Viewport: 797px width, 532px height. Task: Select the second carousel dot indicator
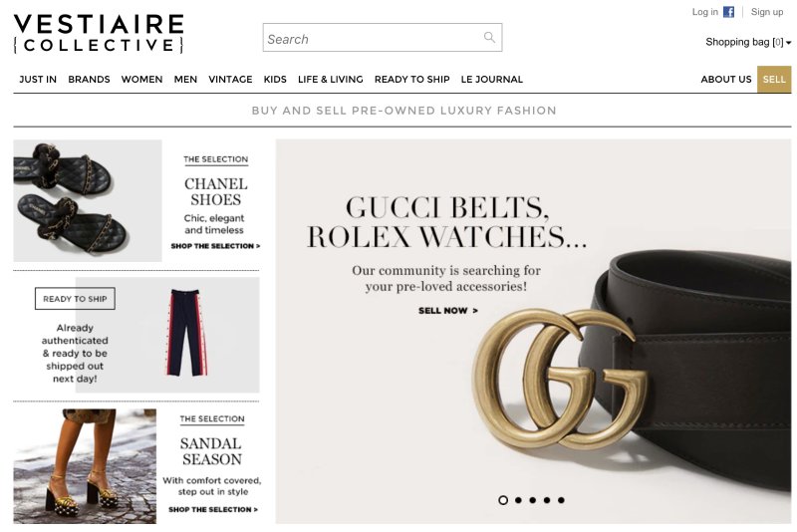coord(518,500)
